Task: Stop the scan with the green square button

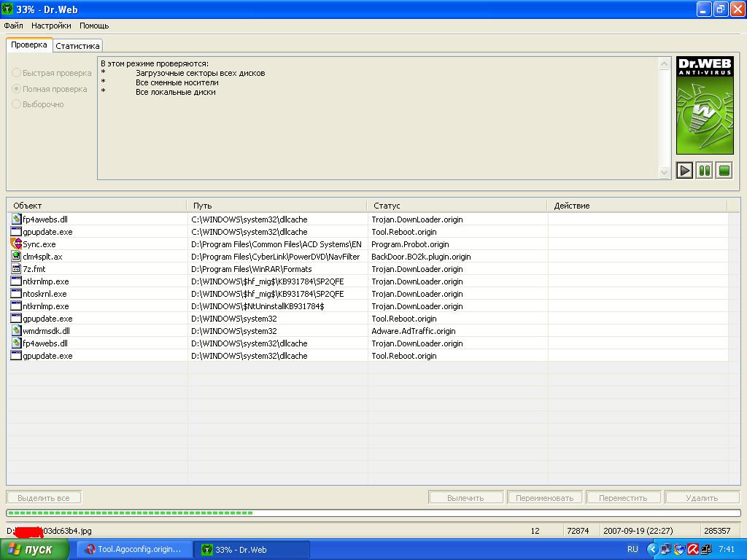Action: pyautogui.click(x=724, y=171)
